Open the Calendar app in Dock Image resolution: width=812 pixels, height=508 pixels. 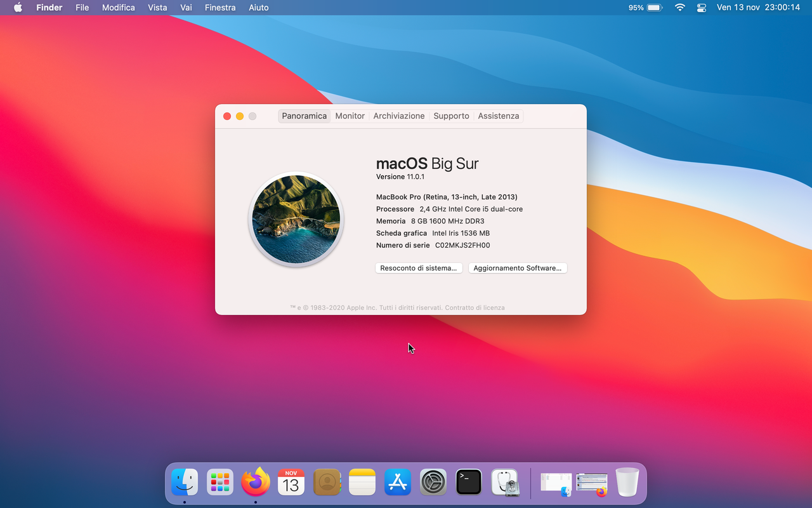(x=291, y=483)
